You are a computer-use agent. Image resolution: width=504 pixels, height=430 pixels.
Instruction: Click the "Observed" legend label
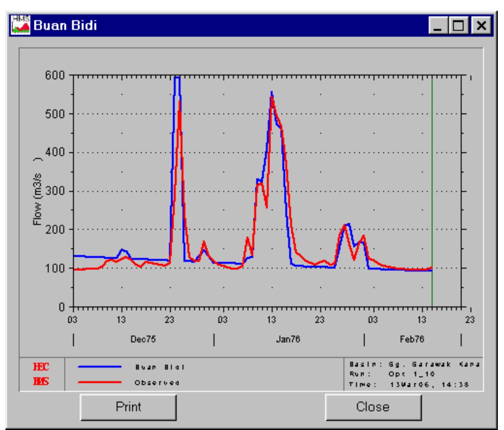click(x=157, y=383)
